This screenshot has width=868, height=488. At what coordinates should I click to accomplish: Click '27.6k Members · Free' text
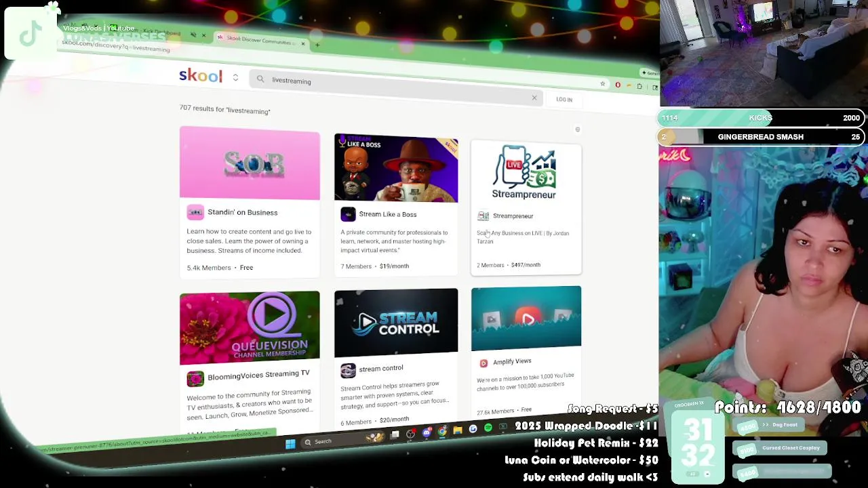tap(504, 411)
